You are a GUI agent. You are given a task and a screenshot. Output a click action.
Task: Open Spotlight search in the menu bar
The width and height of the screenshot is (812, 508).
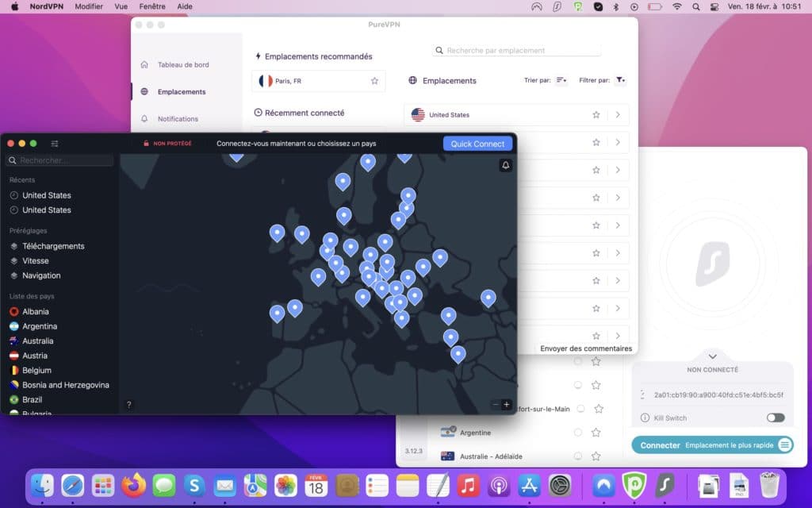[696, 6]
